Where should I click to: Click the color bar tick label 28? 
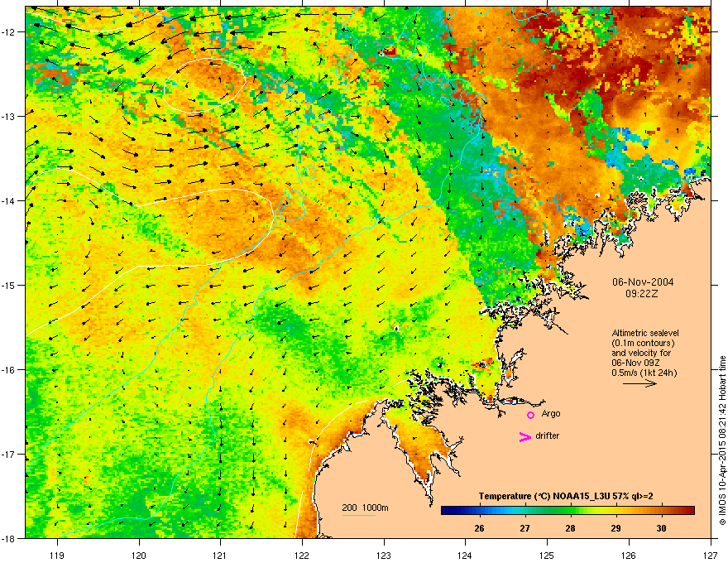point(570,528)
